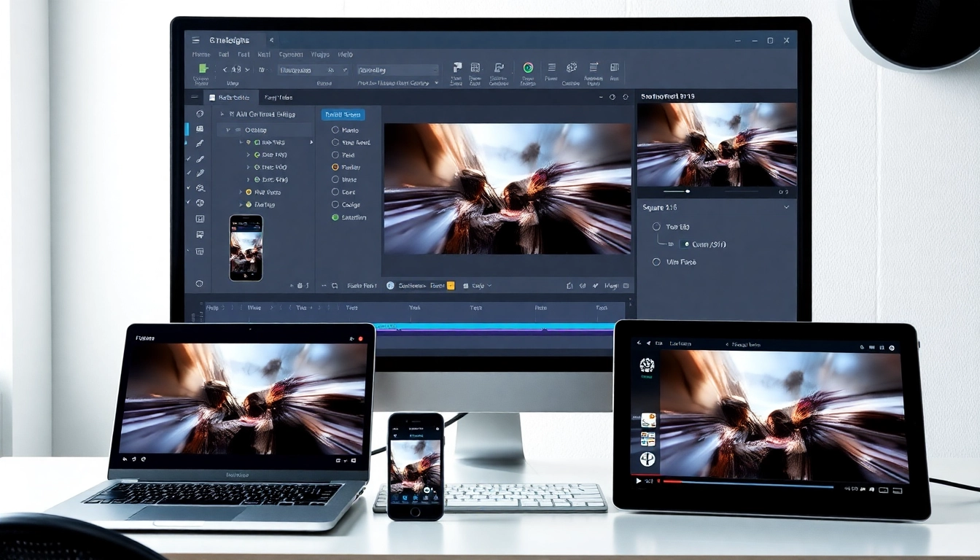
Task: Open the hamburger menu in the monitor app title bar
Action: pos(195,41)
